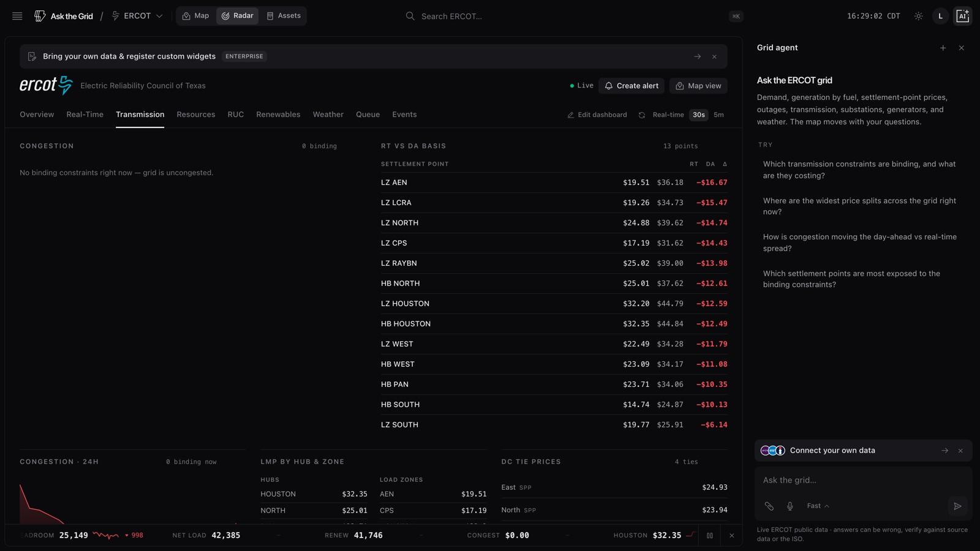Viewport: 980px width, 551px height.
Task: Start a new Grid agent chat
Action: [x=943, y=48]
